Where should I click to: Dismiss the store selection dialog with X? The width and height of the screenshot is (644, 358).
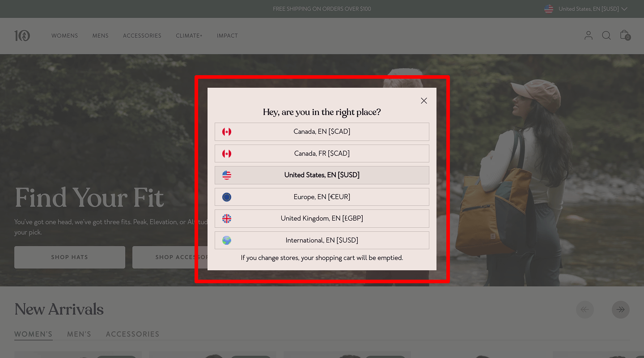point(424,101)
